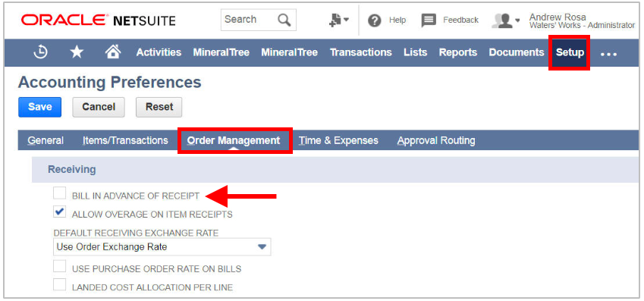The image size is (644, 301).
Task: Click the Feedback speech bubble icon
Action: [x=429, y=20]
